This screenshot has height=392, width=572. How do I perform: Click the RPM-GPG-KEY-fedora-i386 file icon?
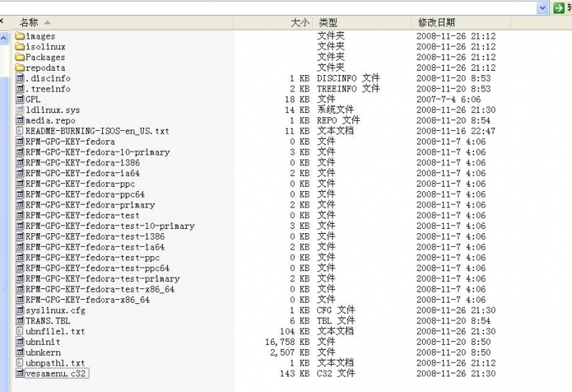point(20,162)
